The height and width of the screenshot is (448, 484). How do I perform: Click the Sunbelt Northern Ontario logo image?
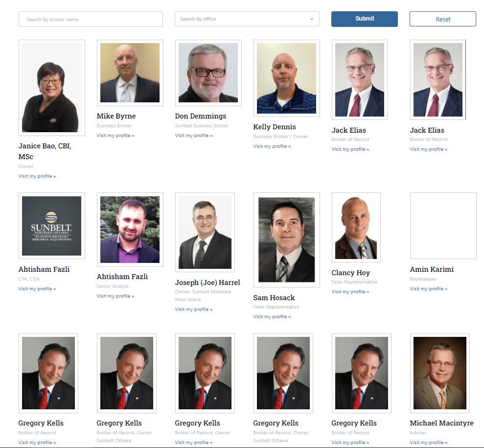coord(52,226)
